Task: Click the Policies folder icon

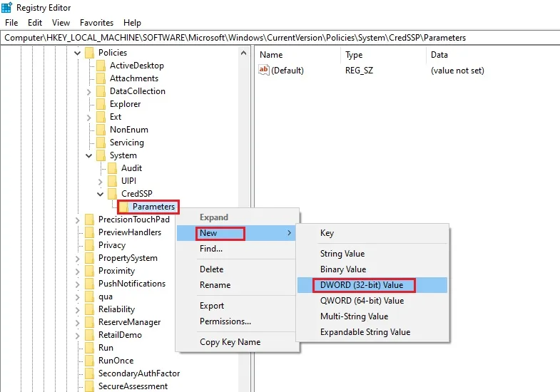Action: [90, 53]
